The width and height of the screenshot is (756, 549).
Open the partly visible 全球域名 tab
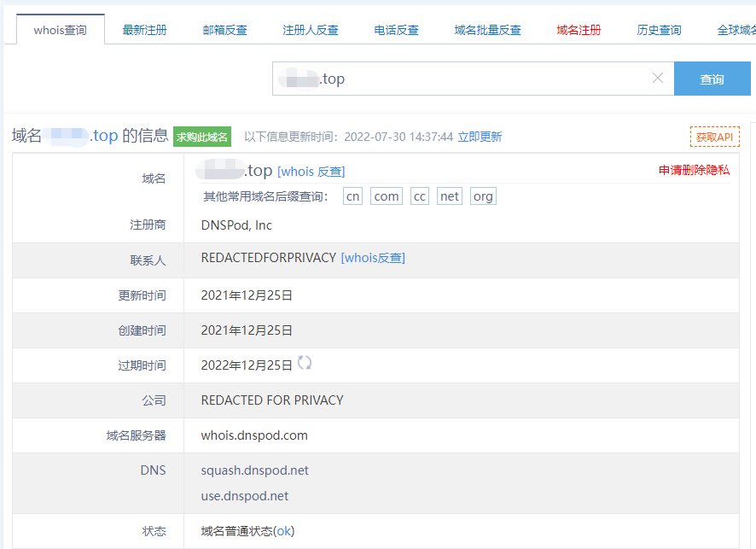tap(736, 30)
